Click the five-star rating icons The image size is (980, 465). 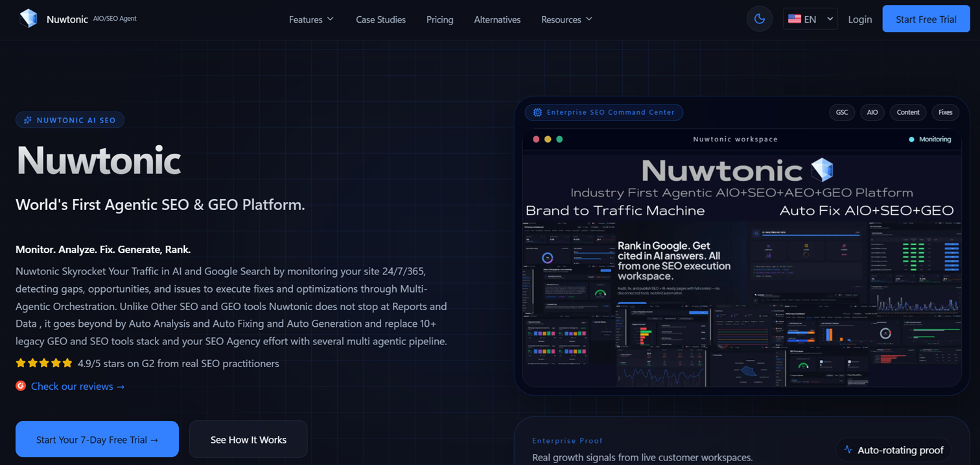click(44, 363)
